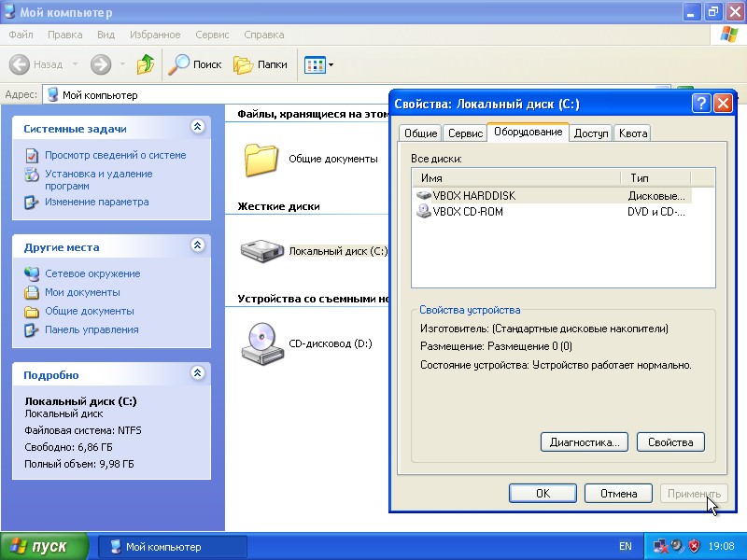
Task: Open Установка и удаление программ link
Action: tap(99, 179)
